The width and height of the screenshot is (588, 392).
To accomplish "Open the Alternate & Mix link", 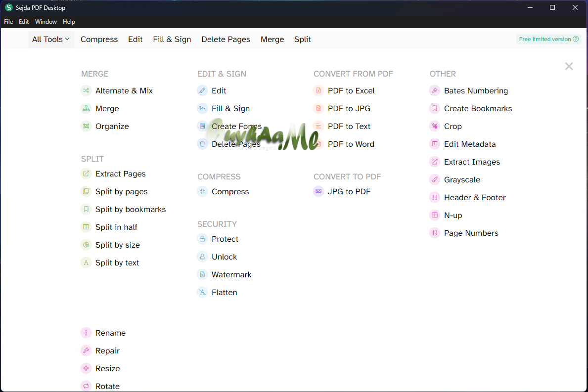I will [x=124, y=90].
